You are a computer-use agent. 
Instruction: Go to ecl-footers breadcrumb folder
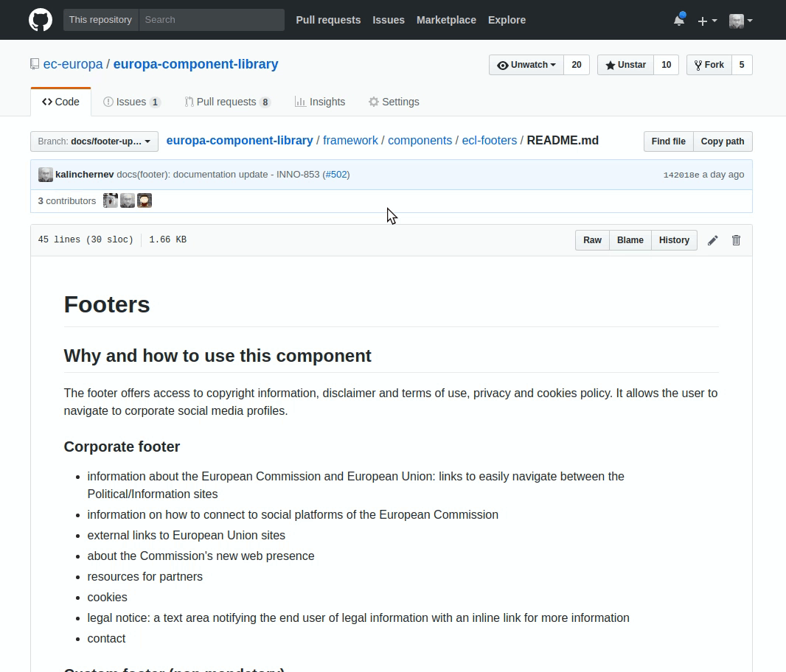(490, 140)
